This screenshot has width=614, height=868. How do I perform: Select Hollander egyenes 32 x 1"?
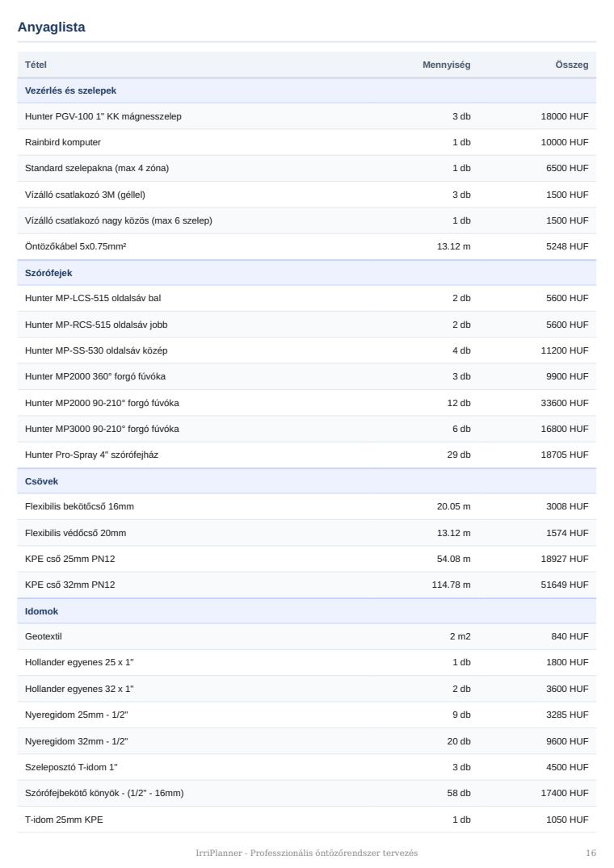[x=79, y=689]
